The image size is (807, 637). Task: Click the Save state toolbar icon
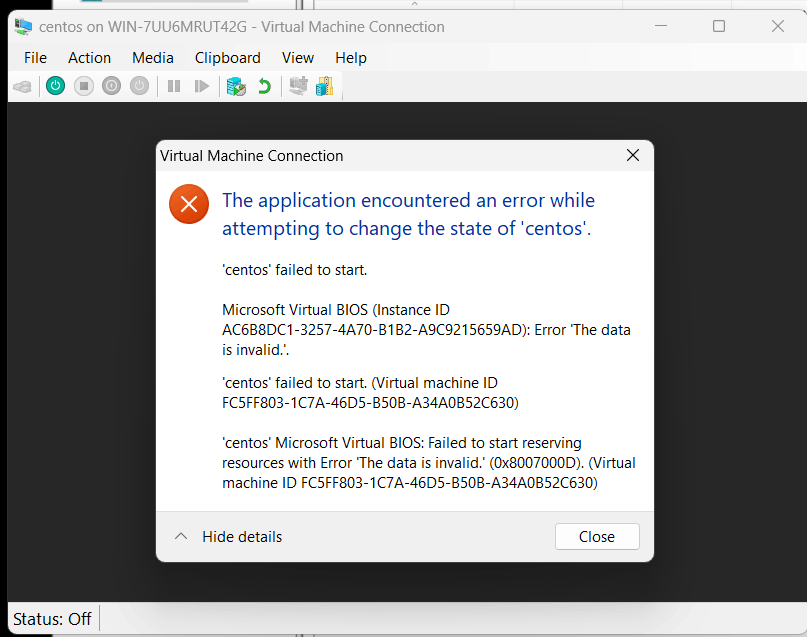click(x=139, y=85)
